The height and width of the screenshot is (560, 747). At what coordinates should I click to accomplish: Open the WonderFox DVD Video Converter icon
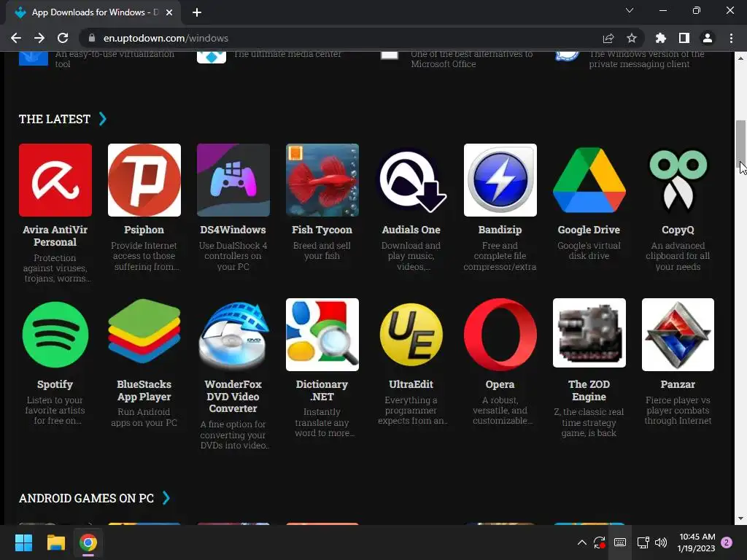(233, 335)
